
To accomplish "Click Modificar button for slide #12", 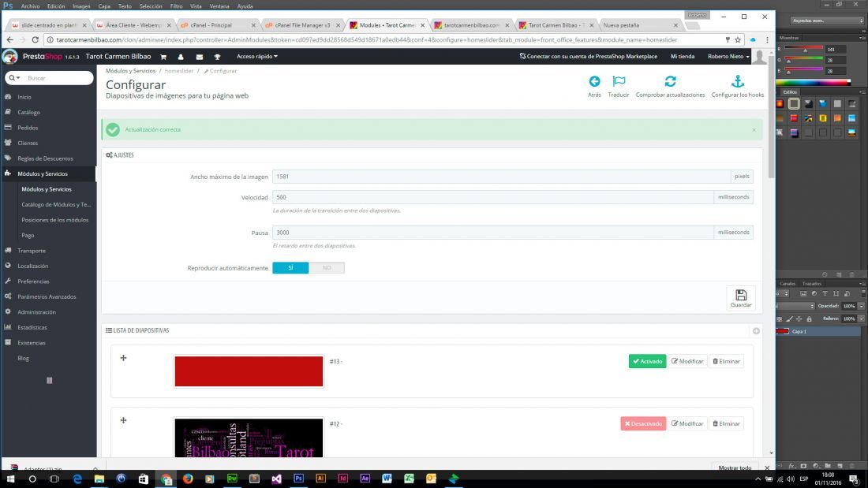I will click(x=687, y=424).
